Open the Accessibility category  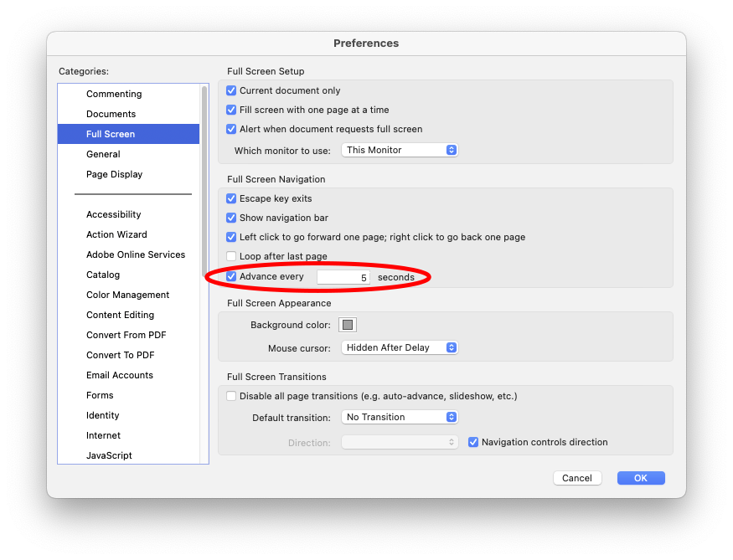coord(113,214)
